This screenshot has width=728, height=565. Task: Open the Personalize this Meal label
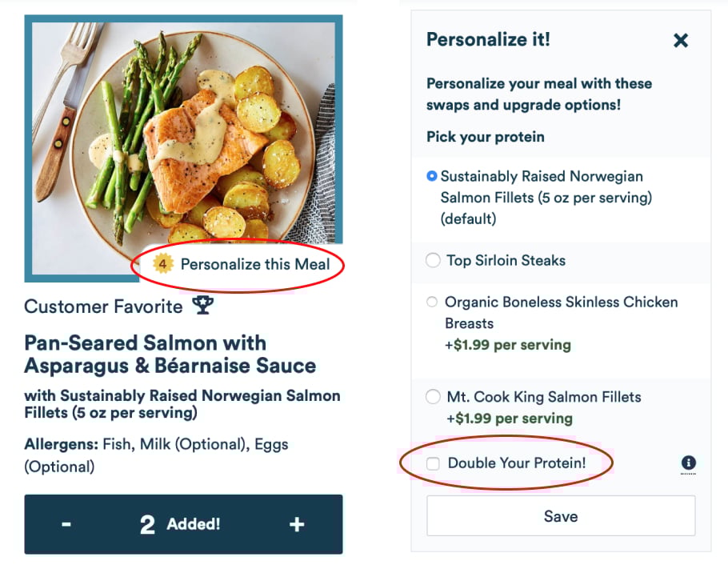[254, 264]
